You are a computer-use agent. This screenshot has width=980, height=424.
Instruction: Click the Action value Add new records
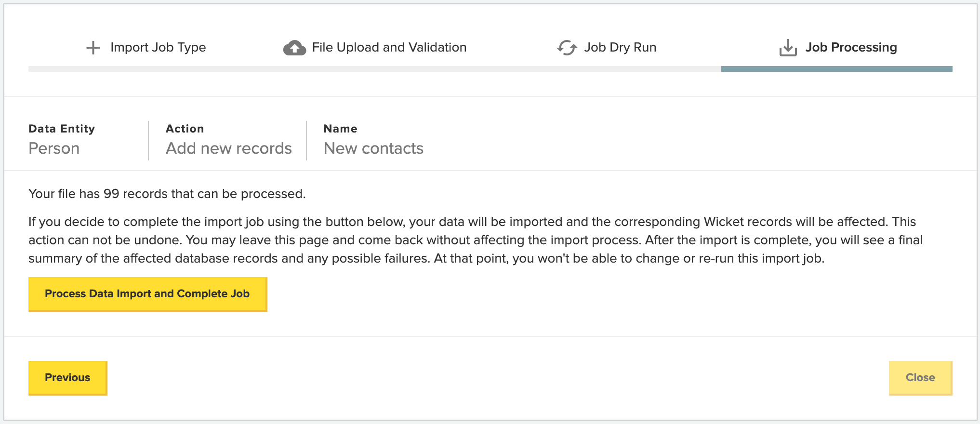[229, 148]
